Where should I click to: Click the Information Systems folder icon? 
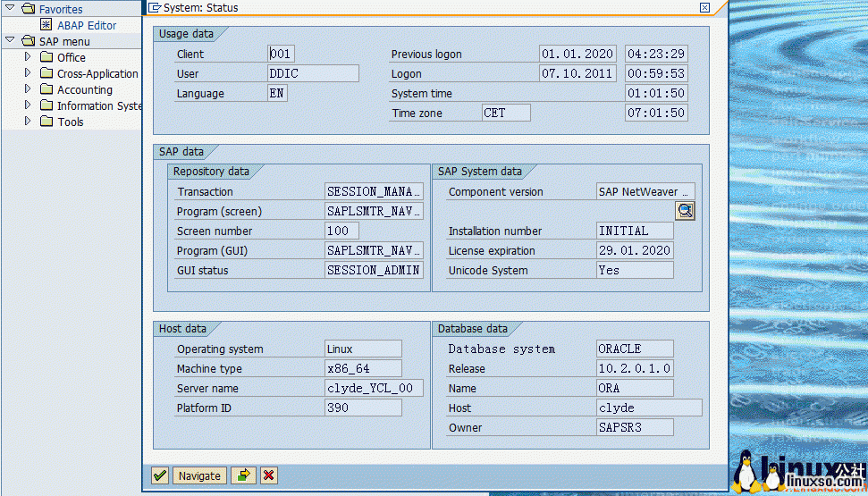47,105
